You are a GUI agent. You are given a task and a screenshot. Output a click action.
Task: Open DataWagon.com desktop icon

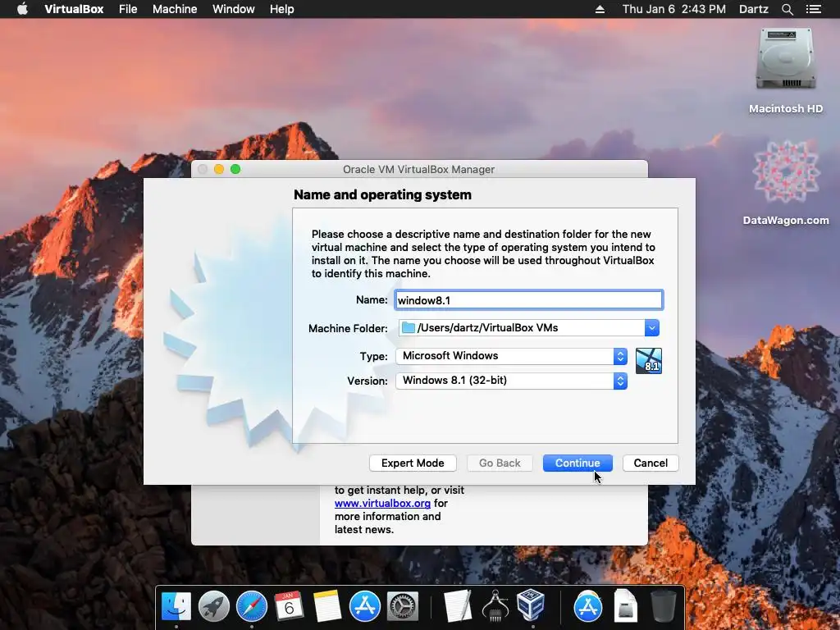coord(785,172)
